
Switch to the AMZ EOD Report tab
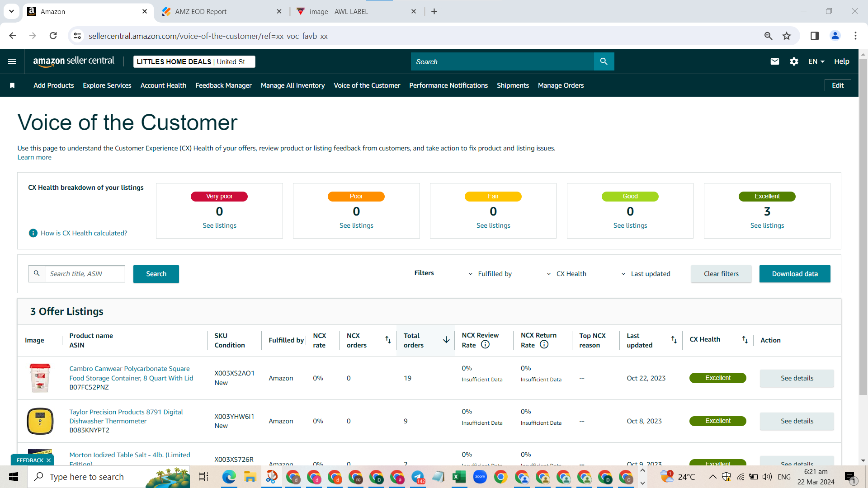(222, 11)
